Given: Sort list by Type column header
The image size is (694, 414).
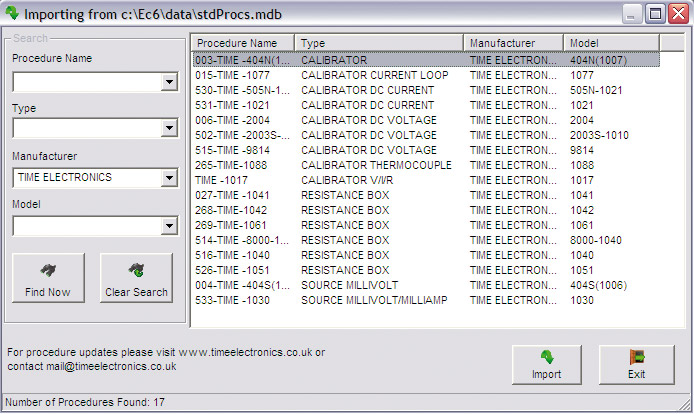Looking at the screenshot, I should (378, 43).
